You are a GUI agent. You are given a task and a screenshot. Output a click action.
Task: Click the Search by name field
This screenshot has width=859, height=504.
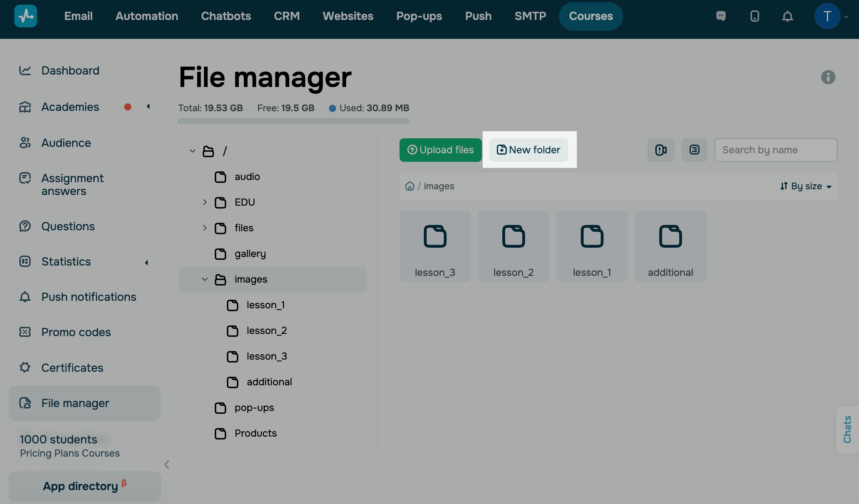point(776,150)
